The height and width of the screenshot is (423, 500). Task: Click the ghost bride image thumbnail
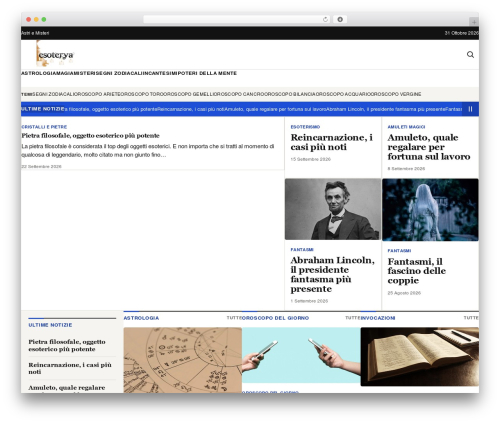tap(430, 210)
